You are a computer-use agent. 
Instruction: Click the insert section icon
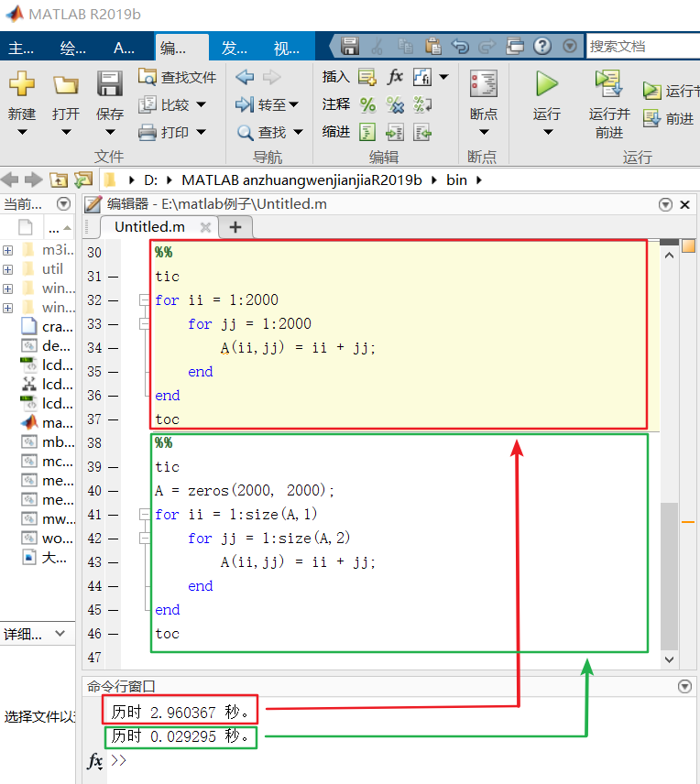tap(367, 77)
